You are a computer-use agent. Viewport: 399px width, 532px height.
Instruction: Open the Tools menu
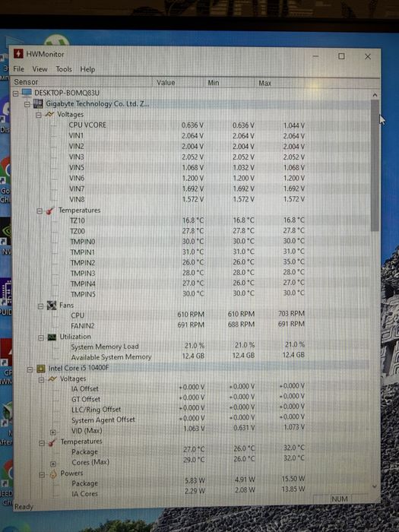pos(64,69)
